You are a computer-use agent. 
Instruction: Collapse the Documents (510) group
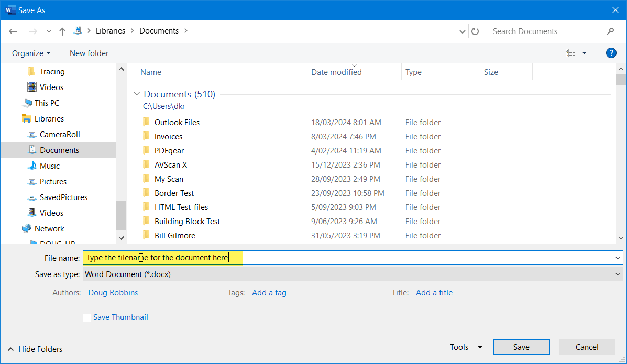click(x=137, y=94)
